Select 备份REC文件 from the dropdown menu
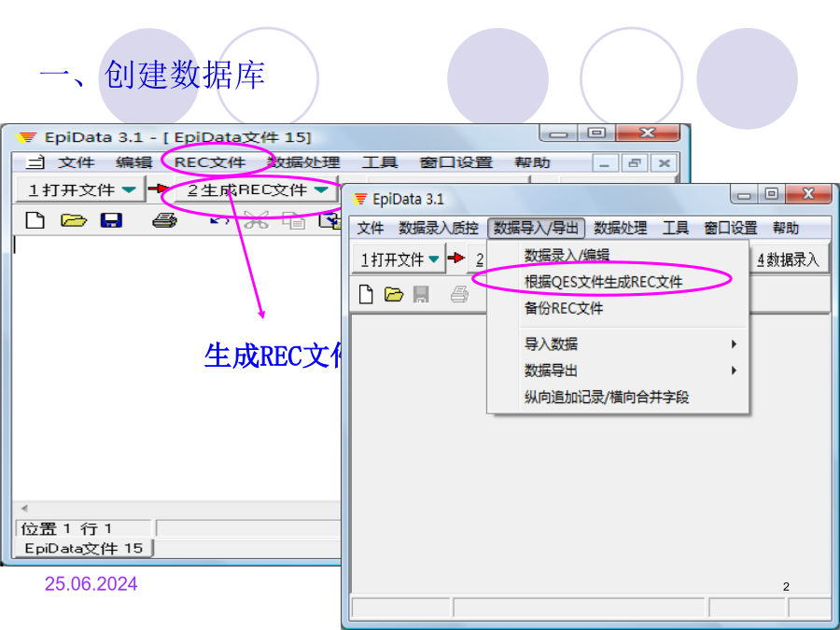The width and height of the screenshot is (840, 630). pyautogui.click(x=618, y=309)
